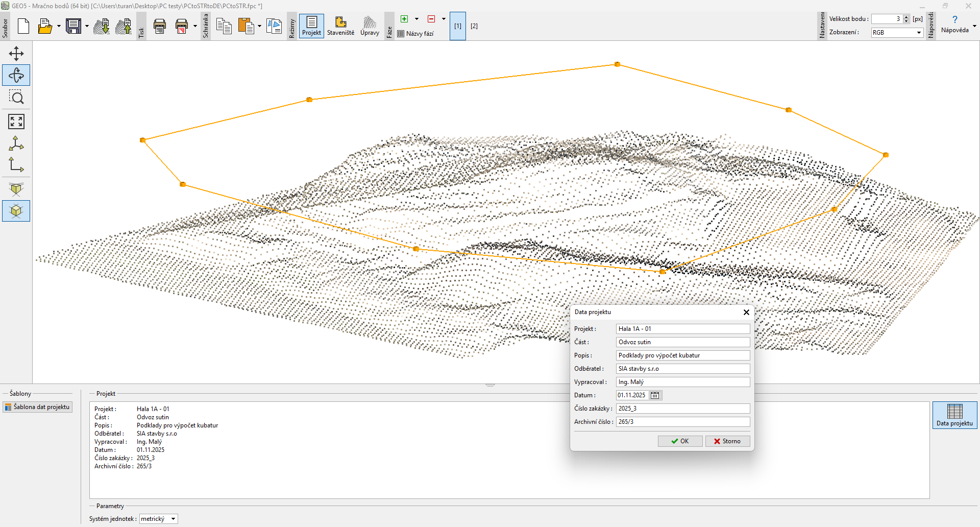The height and width of the screenshot is (527, 980).
Task: Click the import point cloud icon
Action: click(102, 26)
